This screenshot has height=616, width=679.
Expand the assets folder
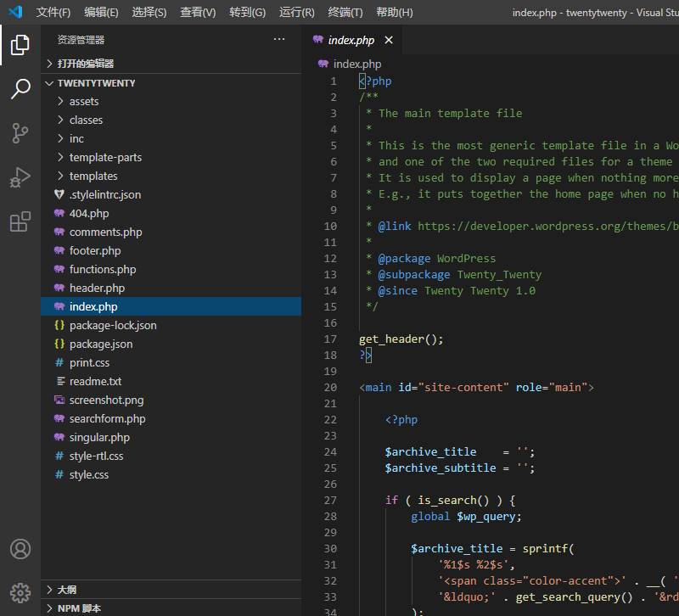click(171, 101)
